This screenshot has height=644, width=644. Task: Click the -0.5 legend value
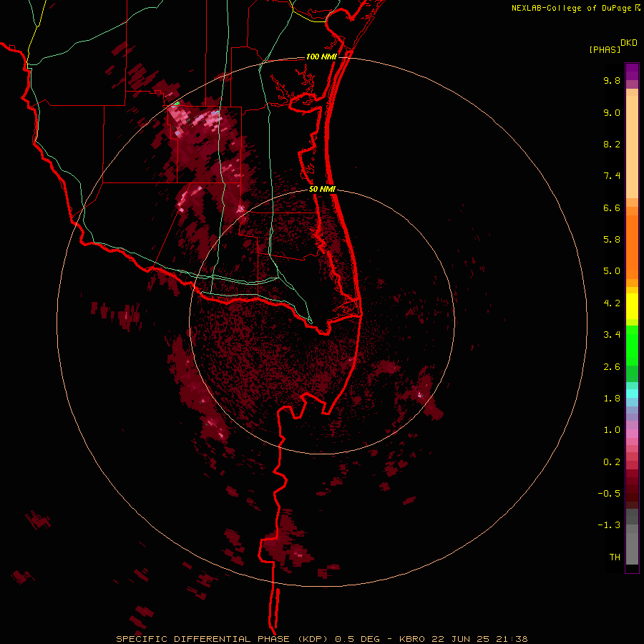coord(609,494)
